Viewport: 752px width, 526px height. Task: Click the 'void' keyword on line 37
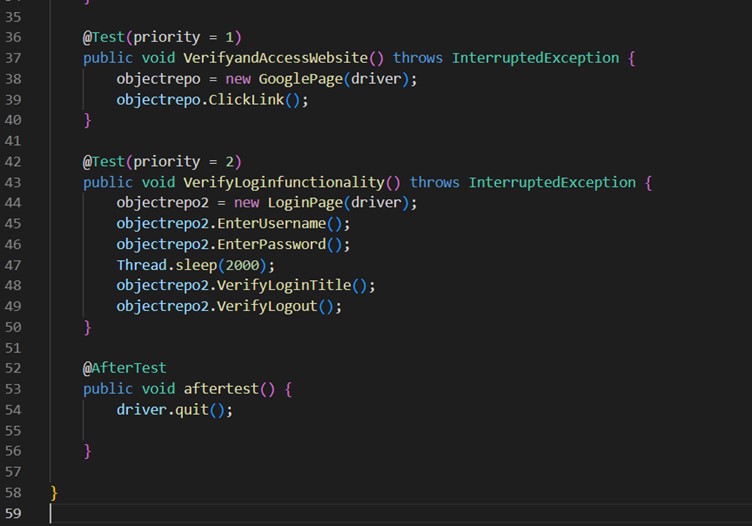point(158,58)
